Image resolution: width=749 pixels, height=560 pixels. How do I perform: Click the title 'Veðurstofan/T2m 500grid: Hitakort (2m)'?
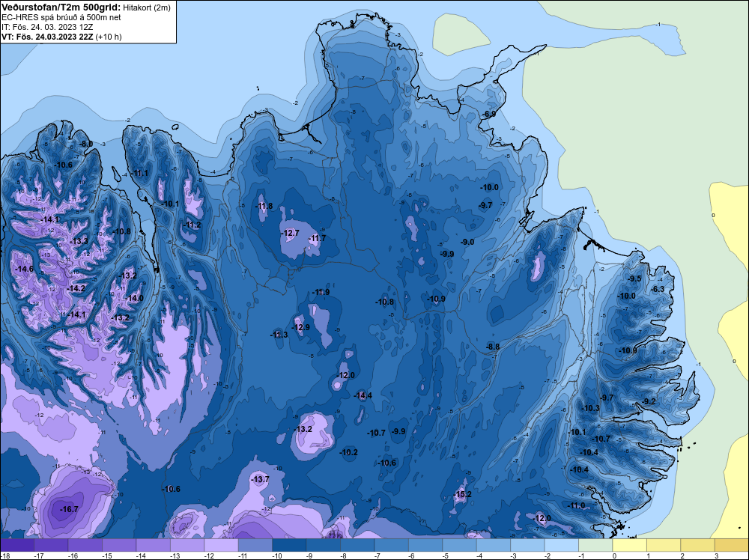(86, 7)
